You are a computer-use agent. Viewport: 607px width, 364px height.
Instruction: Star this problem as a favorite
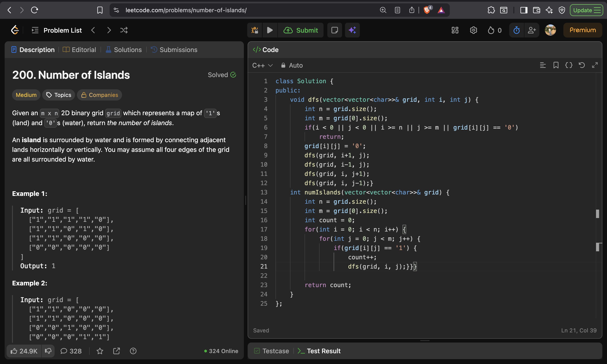100,351
